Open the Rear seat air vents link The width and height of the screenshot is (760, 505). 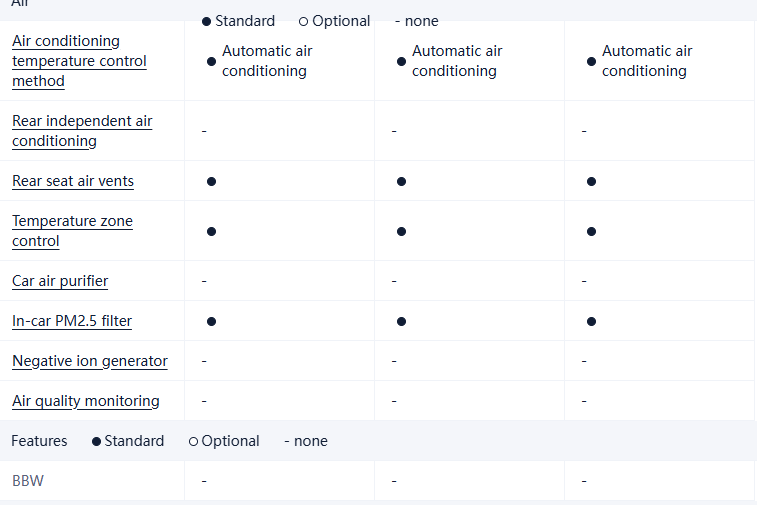point(73,181)
